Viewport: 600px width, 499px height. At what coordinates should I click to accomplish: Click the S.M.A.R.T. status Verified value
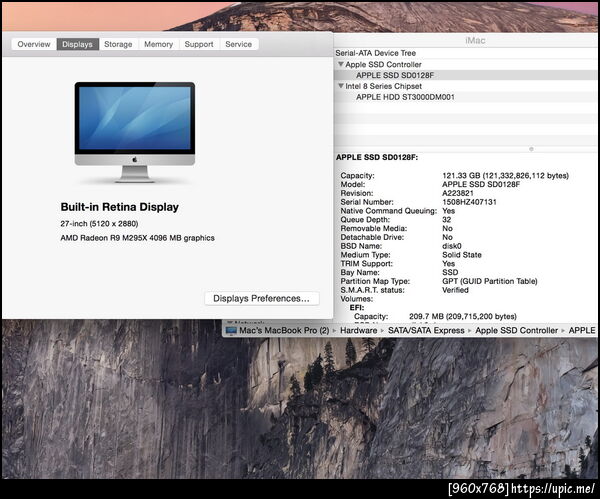pos(455,290)
